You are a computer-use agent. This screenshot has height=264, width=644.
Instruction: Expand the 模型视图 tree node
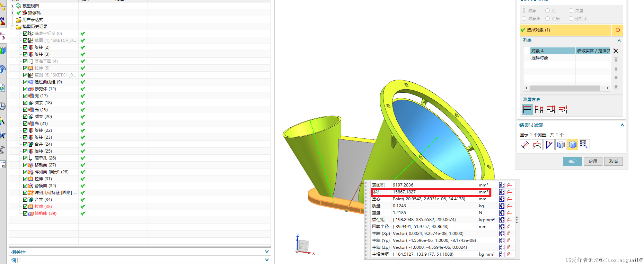coord(13,6)
